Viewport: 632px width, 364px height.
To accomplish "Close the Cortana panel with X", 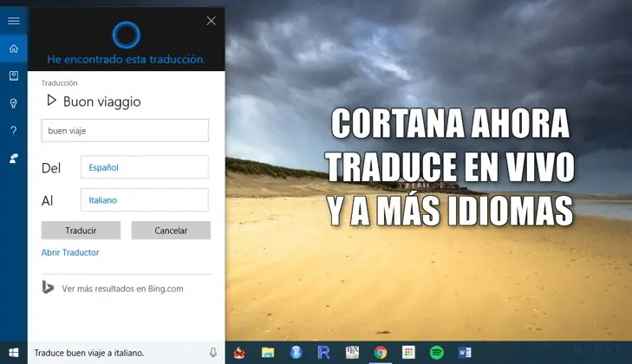I will tap(211, 21).
